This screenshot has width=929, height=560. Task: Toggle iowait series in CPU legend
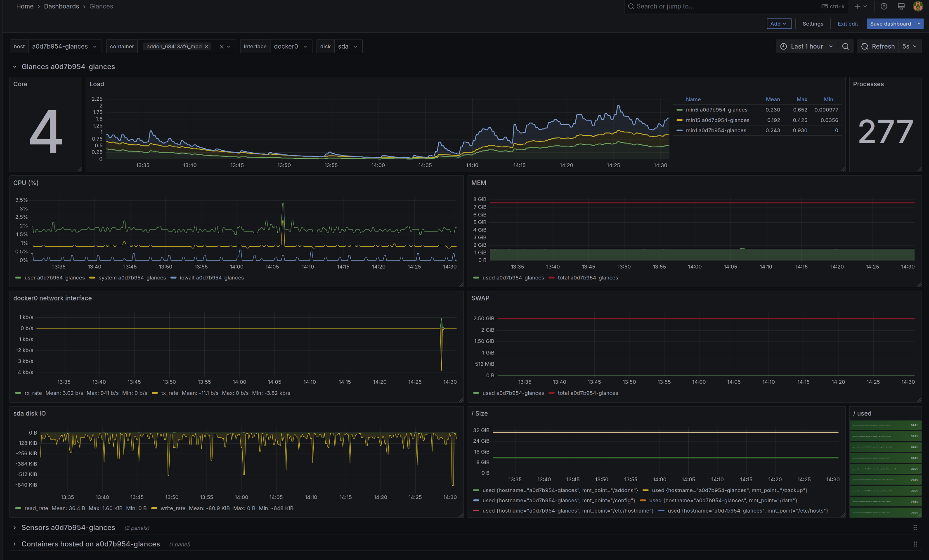click(211, 278)
